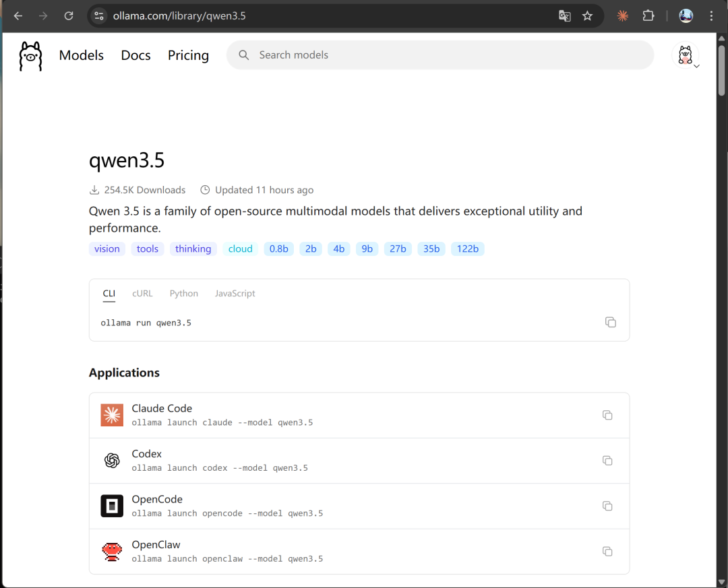Click the Codex app icon
Screen dimensions: 728x588
112,461
